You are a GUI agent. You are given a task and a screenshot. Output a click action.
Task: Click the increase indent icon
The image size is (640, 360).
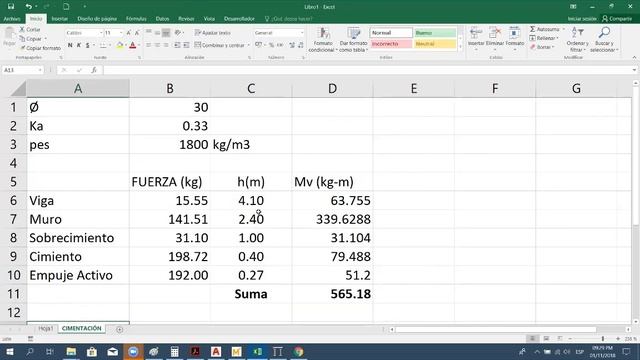click(x=186, y=45)
